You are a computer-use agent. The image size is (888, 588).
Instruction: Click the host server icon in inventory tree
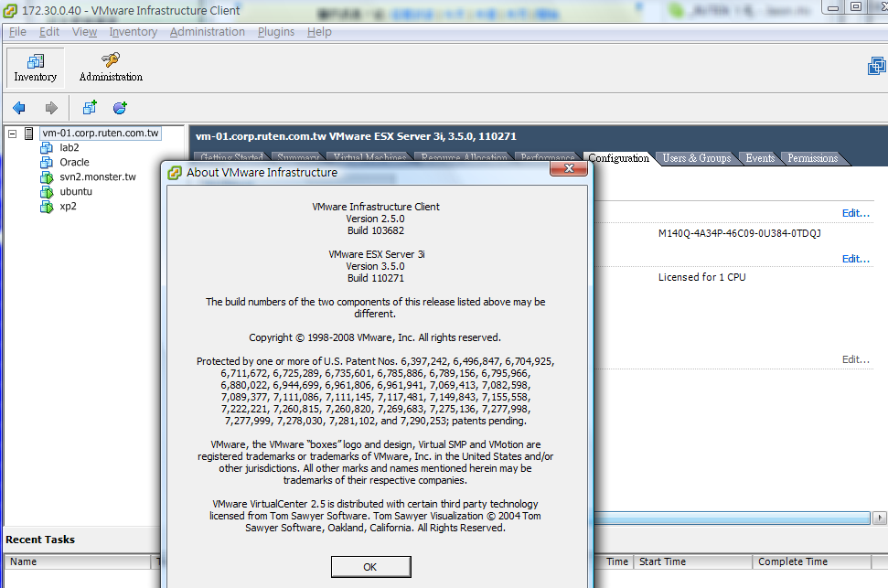coord(29,134)
